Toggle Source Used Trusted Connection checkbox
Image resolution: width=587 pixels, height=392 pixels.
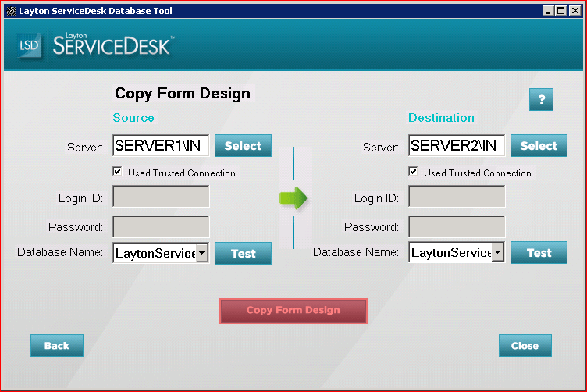pos(117,172)
